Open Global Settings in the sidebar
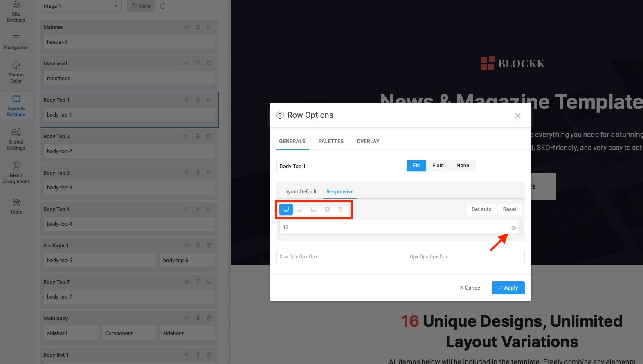This screenshot has width=643, height=364. (x=16, y=139)
